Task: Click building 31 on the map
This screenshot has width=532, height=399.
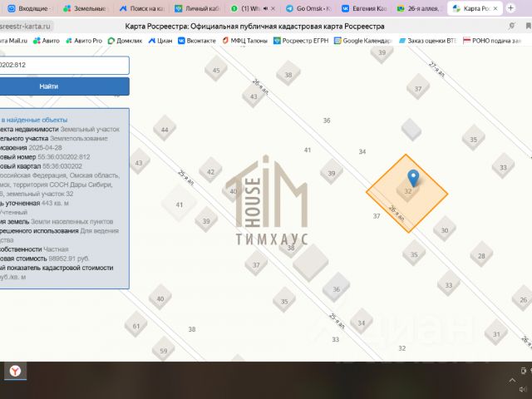Action: click(496, 334)
